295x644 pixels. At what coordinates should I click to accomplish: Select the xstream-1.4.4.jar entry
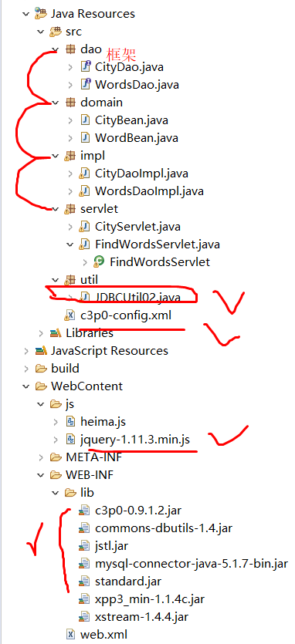tap(142, 617)
